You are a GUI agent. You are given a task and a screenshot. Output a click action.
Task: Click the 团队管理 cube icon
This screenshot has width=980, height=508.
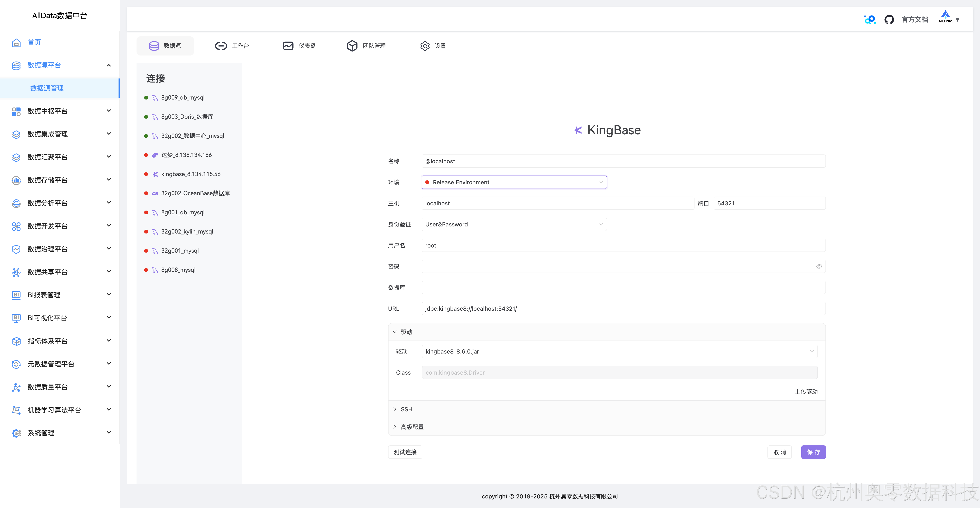(352, 46)
